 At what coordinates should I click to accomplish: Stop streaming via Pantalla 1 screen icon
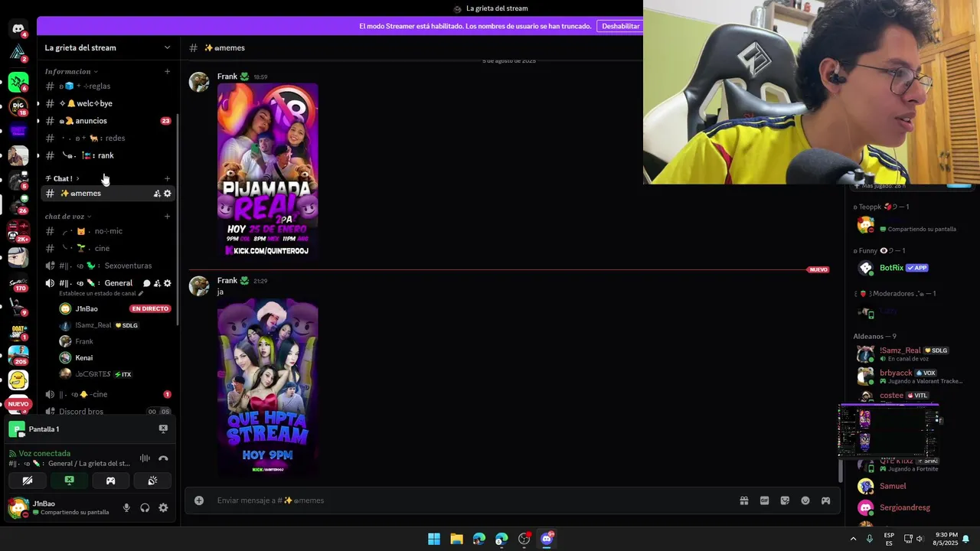coord(163,429)
